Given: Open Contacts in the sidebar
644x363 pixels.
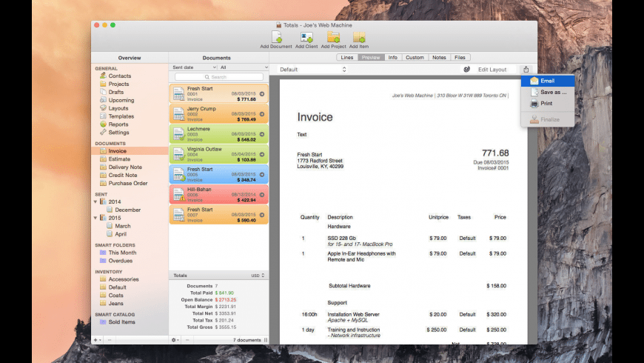Looking at the screenshot, I should [119, 76].
